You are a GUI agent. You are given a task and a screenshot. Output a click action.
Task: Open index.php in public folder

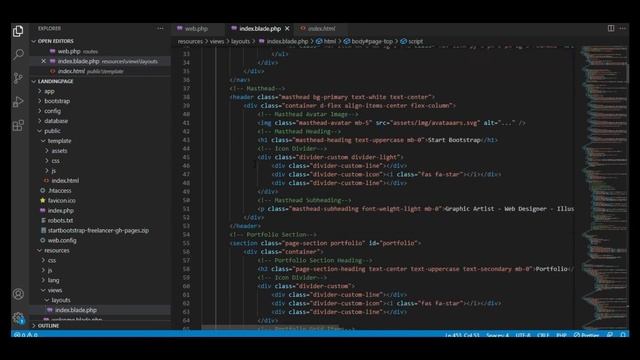[100, 211]
